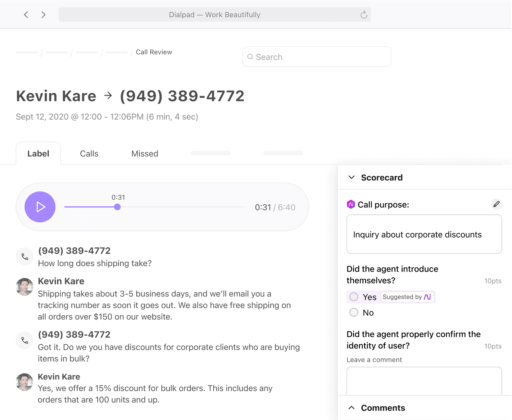The height and width of the screenshot is (420, 512).
Task: Select No for agent introduction question
Action: pyautogui.click(x=353, y=312)
